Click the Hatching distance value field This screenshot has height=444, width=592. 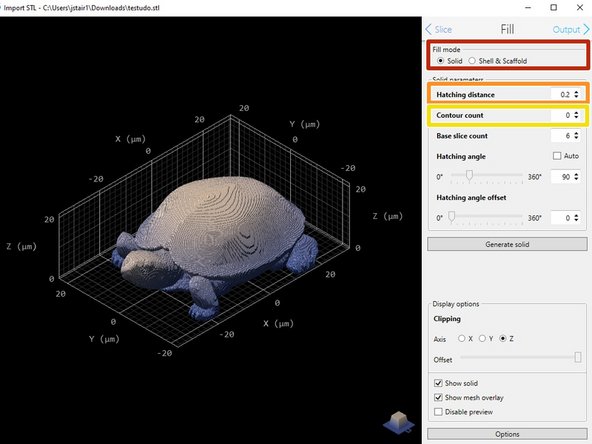pyautogui.click(x=561, y=94)
